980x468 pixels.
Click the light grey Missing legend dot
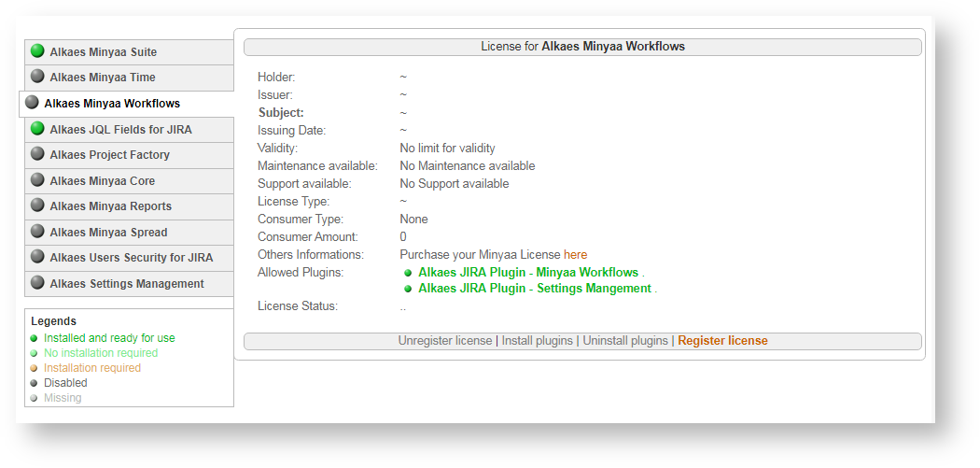click(x=35, y=398)
